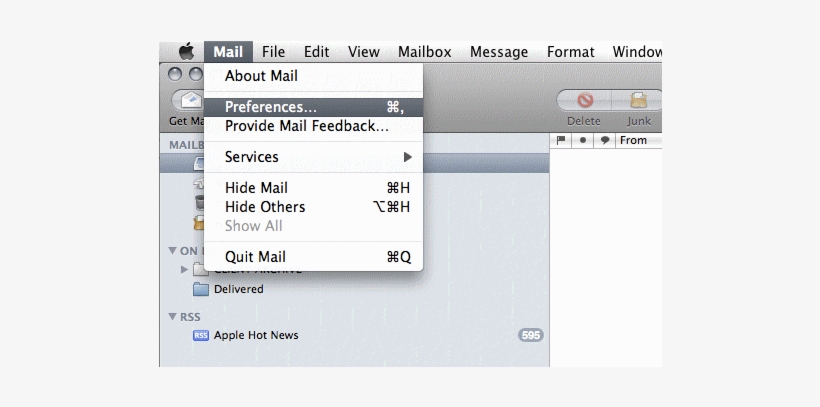The width and height of the screenshot is (820, 407).
Task: Choose Quit Mail
Action: coord(313,257)
